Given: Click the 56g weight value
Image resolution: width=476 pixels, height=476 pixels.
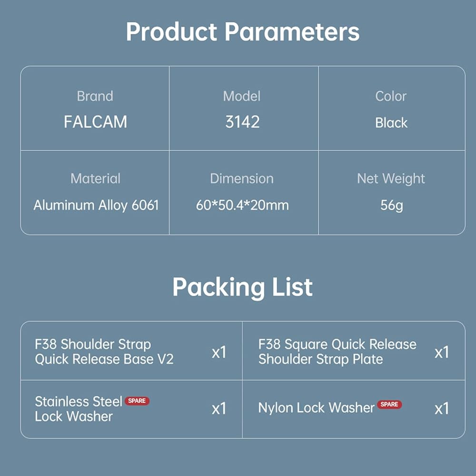Looking at the screenshot, I should click(391, 206).
